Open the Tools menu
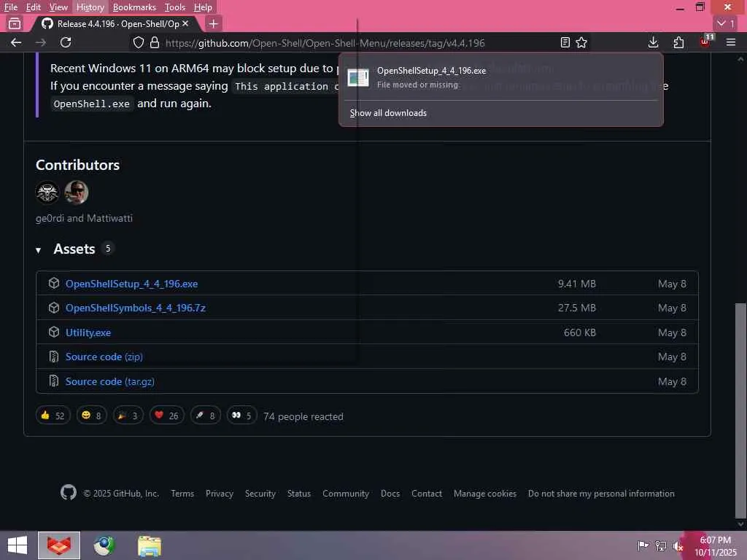 click(175, 7)
